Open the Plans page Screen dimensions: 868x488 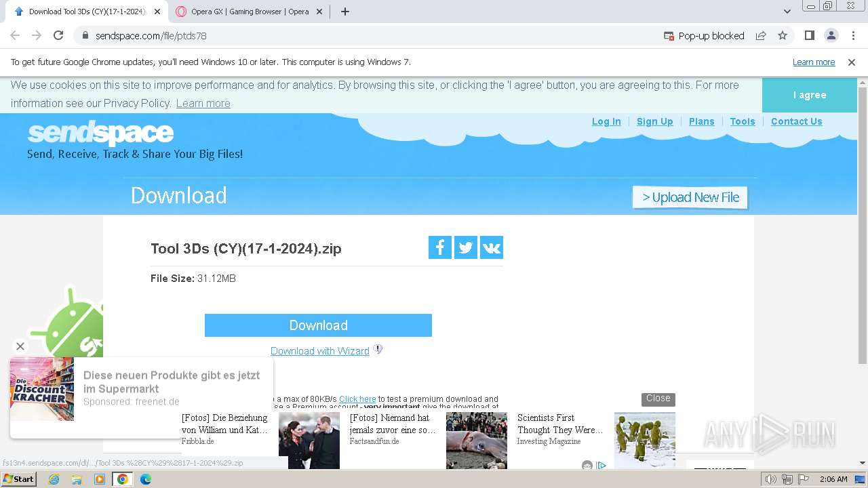(701, 121)
